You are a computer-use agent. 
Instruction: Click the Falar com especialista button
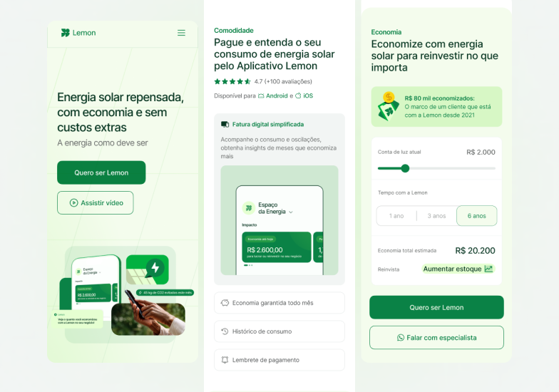pyautogui.click(x=436, y=338)
